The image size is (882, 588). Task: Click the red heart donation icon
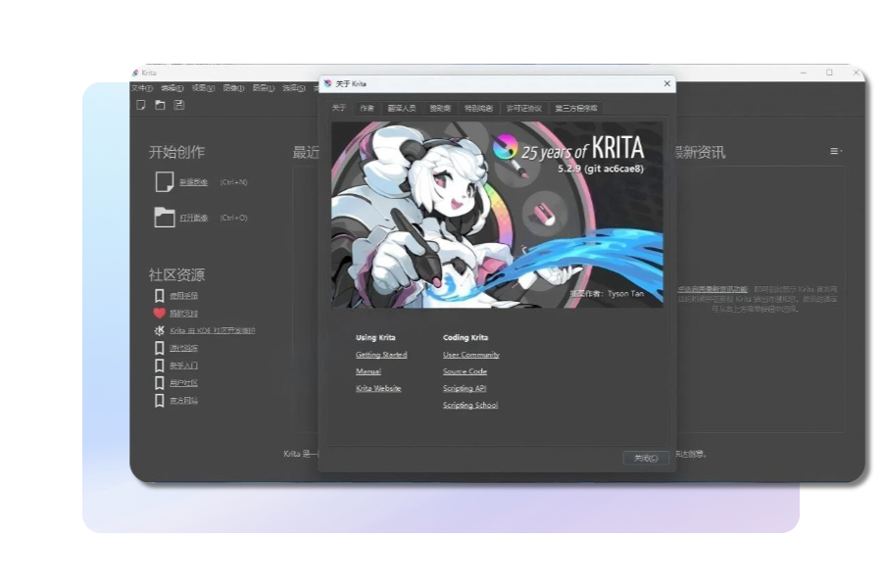(x=159, y=313)
